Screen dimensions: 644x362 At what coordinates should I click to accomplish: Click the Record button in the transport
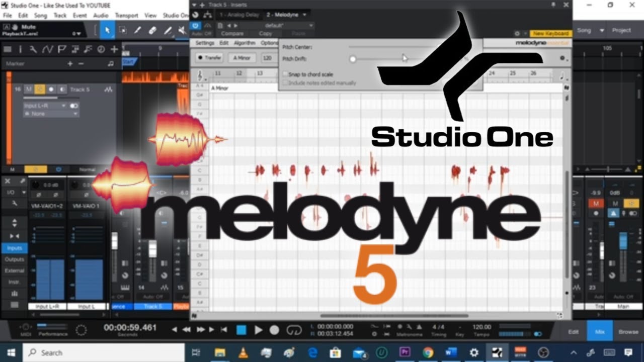pos(274,330)
